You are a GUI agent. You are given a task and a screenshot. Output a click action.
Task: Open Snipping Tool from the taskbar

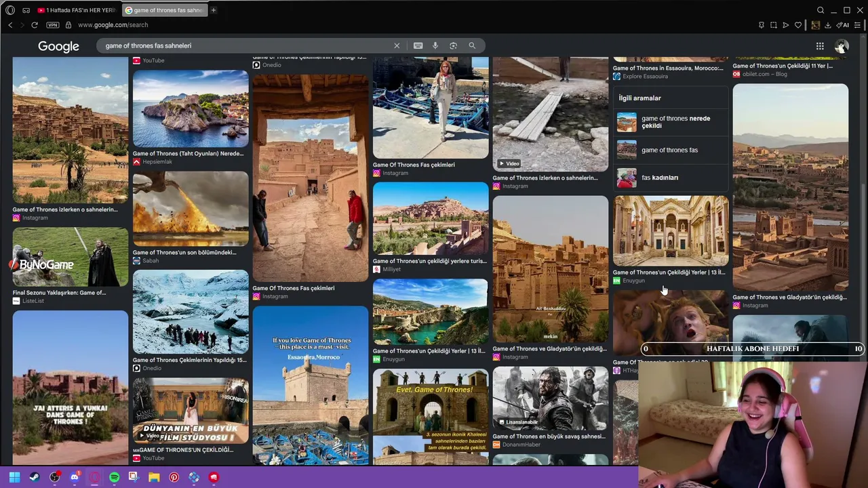coord(134,477)
